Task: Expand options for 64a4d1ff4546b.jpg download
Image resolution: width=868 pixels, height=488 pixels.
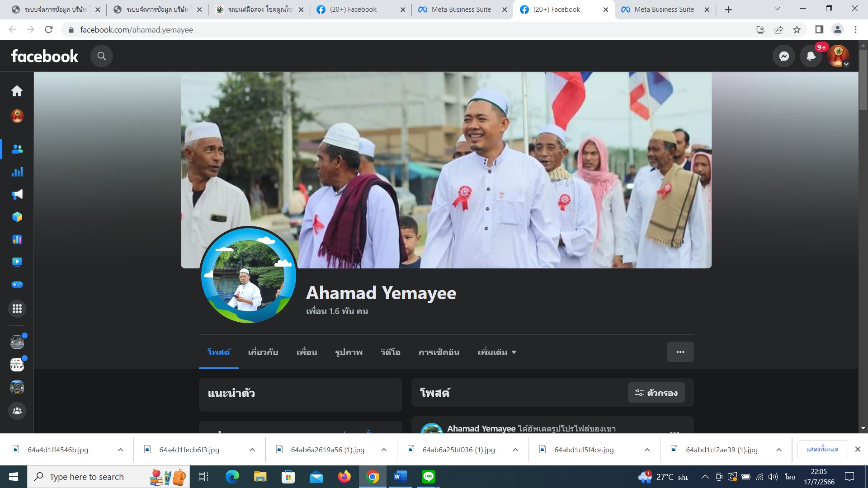Action: point(120,450)
